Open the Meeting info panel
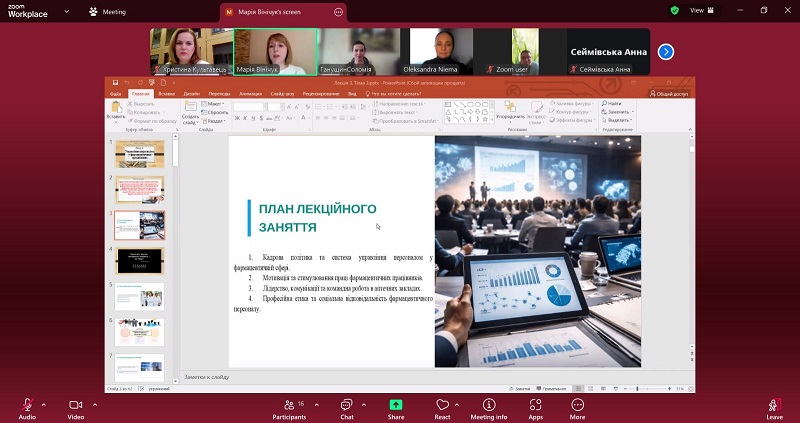800x423 pixels. tap(489, 405)
